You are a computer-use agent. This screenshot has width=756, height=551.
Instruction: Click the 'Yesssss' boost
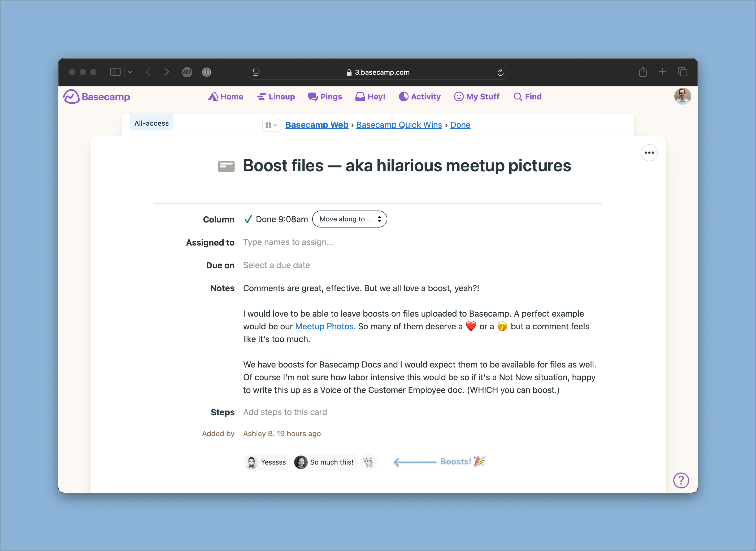coord(267,462)
